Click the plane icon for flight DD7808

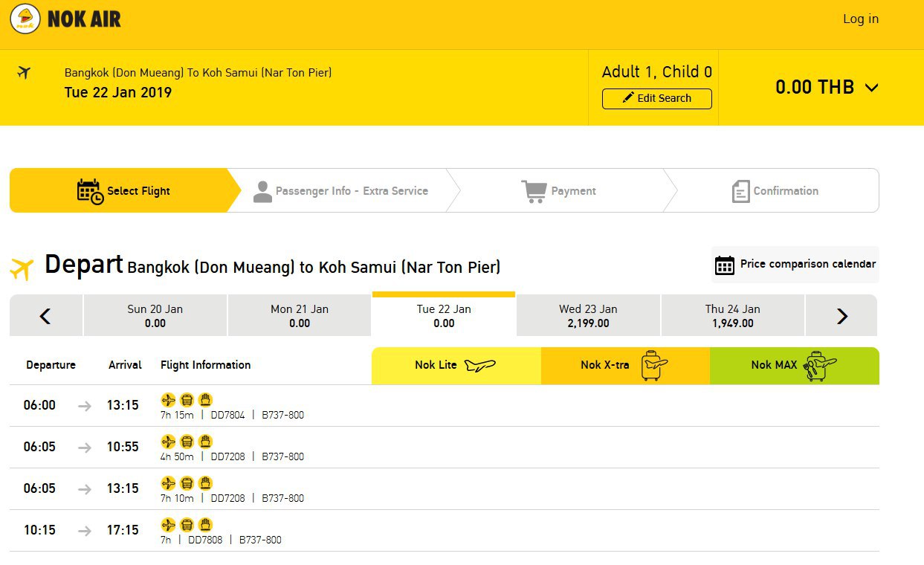tap(169, 525)
